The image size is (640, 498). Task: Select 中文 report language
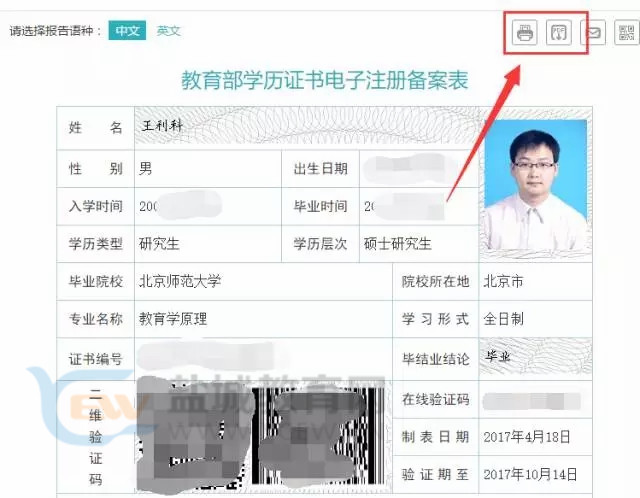tap(127, 31)
